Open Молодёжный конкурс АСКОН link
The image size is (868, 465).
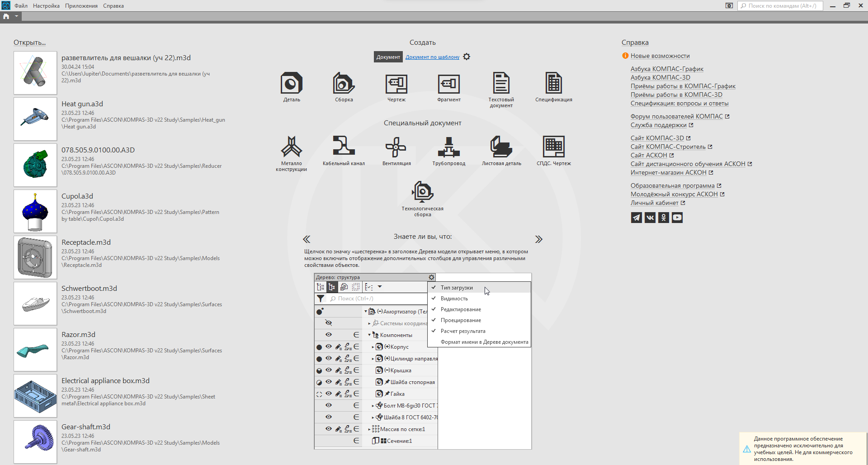[674, 195]
